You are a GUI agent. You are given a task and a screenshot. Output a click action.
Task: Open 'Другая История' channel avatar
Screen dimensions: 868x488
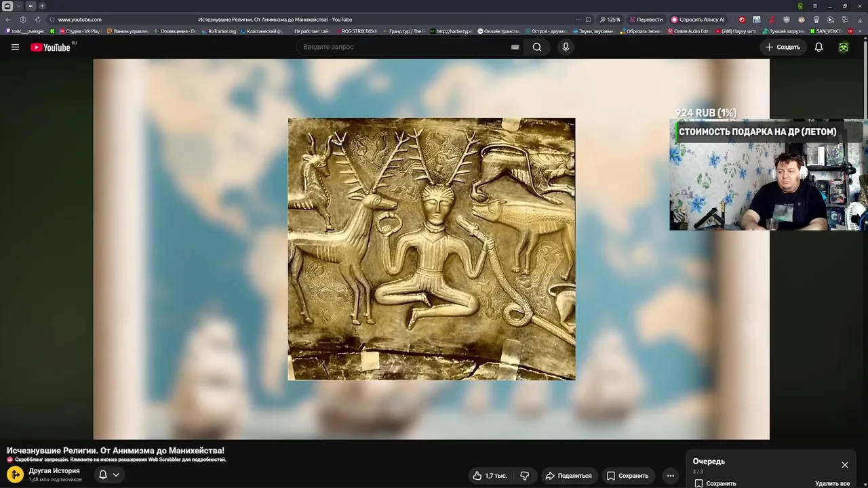(x=15, y=474)
